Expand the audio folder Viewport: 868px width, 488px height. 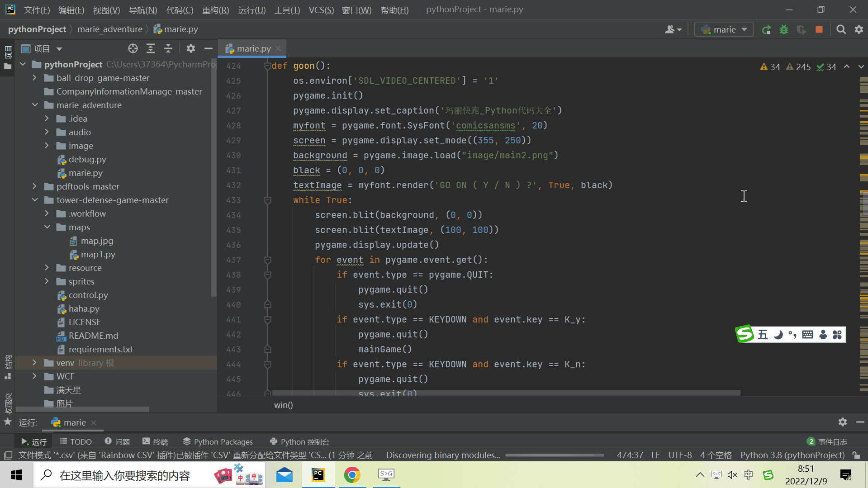click(x=47, y=132)
